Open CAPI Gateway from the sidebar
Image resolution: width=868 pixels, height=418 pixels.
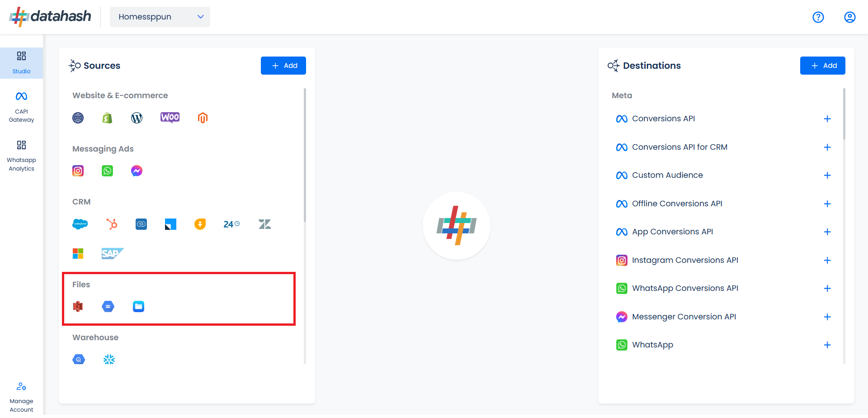point(21,107)
